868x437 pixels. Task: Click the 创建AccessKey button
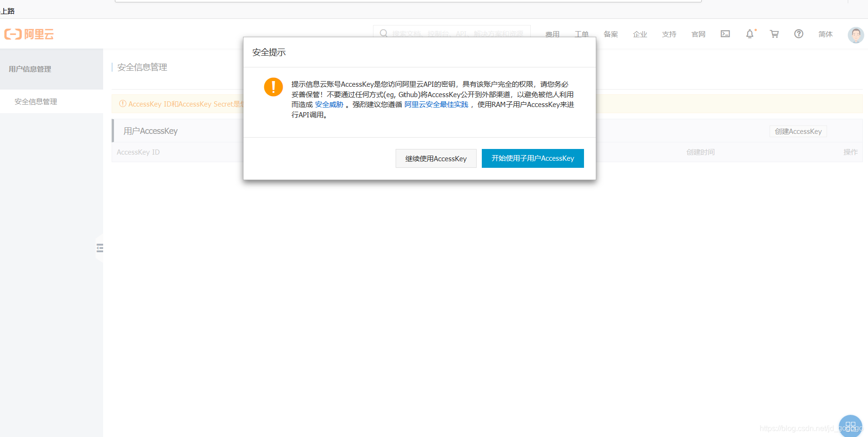click(798, 132)
